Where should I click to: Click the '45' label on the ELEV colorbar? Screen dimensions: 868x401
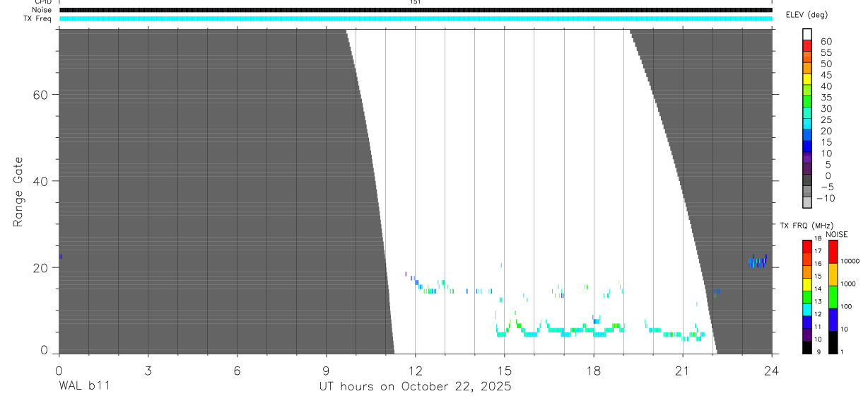(x=826, y=75)
